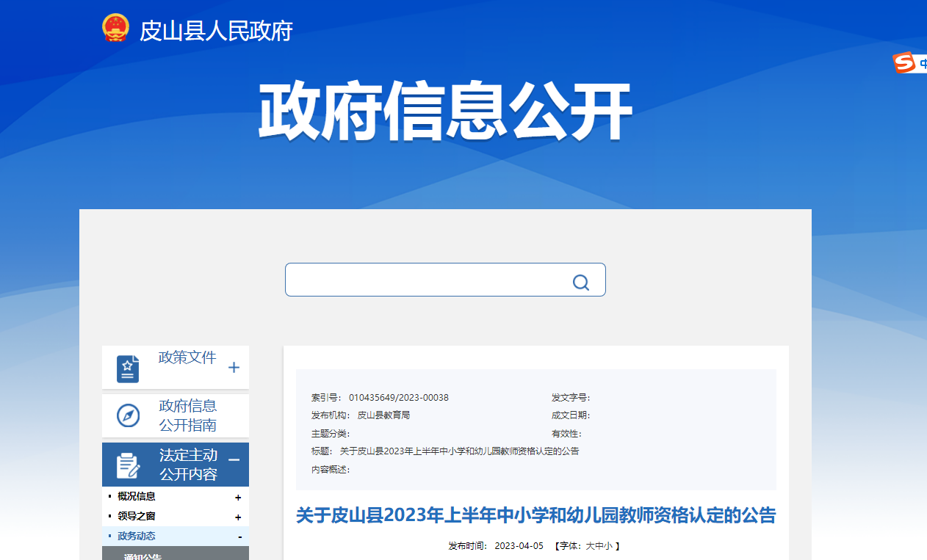Click the 政策文件 star document icon
This screenshot has height=560, width=927.
coord(128,368)
